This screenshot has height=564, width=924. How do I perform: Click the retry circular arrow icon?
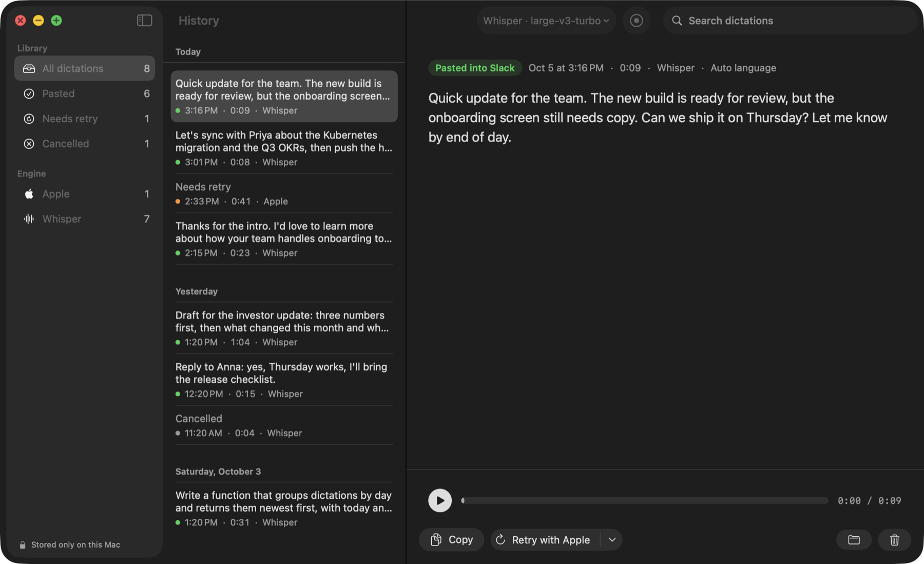tap(500, 540)
